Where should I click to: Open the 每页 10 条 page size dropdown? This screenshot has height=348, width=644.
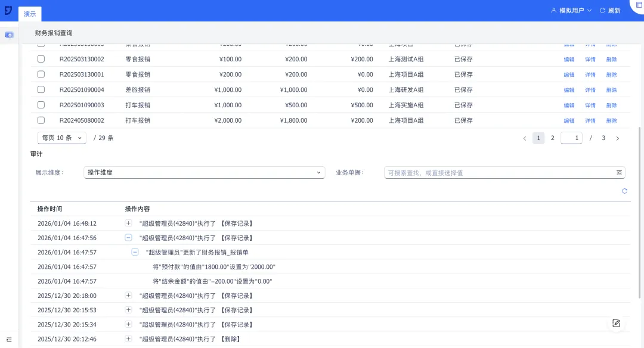61,138
